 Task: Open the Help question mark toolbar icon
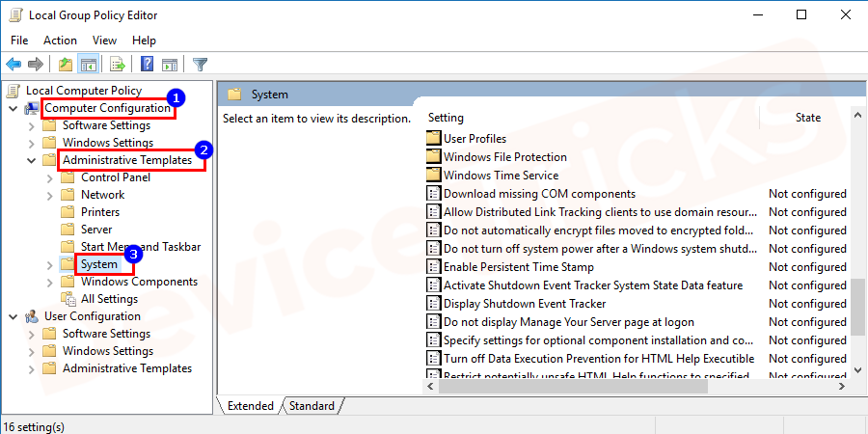tap(148, 65)
